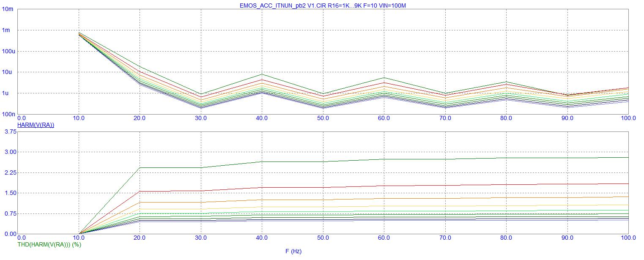Click 10.0 on the HARM plot x-axis
Viewport: 644px width, 260px height.
[x=79, y=118]
